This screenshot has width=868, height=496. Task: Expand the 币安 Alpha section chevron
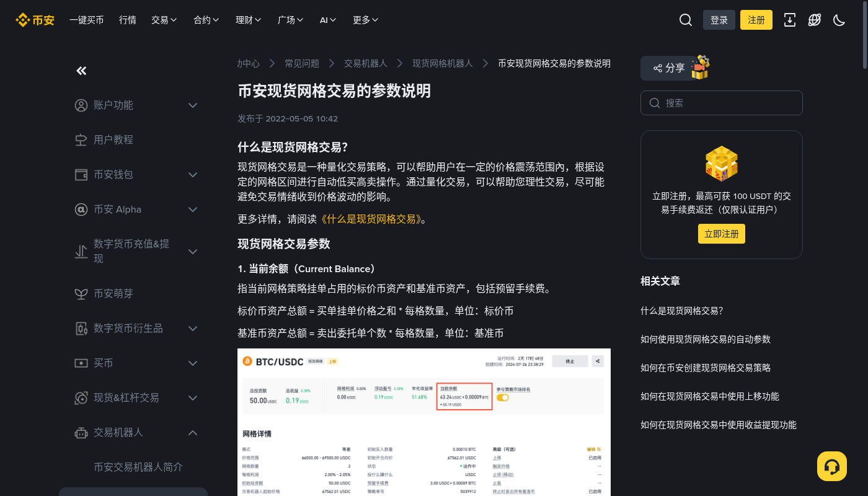pos(193,210)
